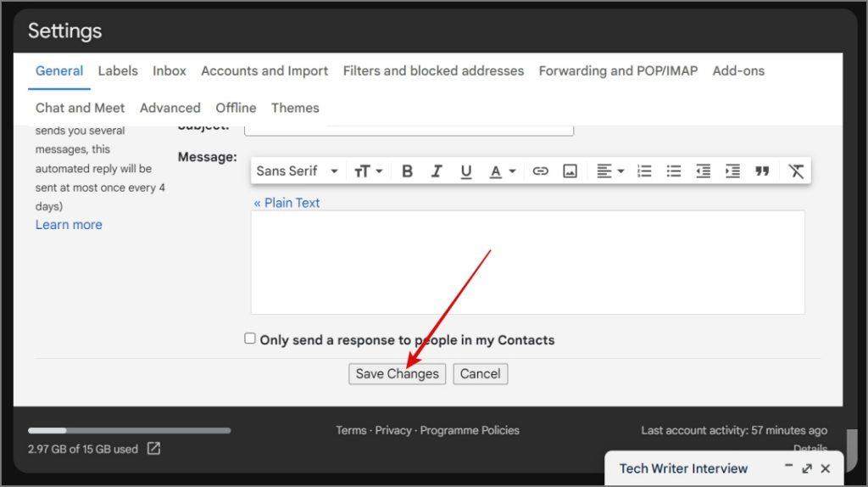Screen dimensions: 868x487
Task: Open Accounts and Import tab
Action: [264, 71]
